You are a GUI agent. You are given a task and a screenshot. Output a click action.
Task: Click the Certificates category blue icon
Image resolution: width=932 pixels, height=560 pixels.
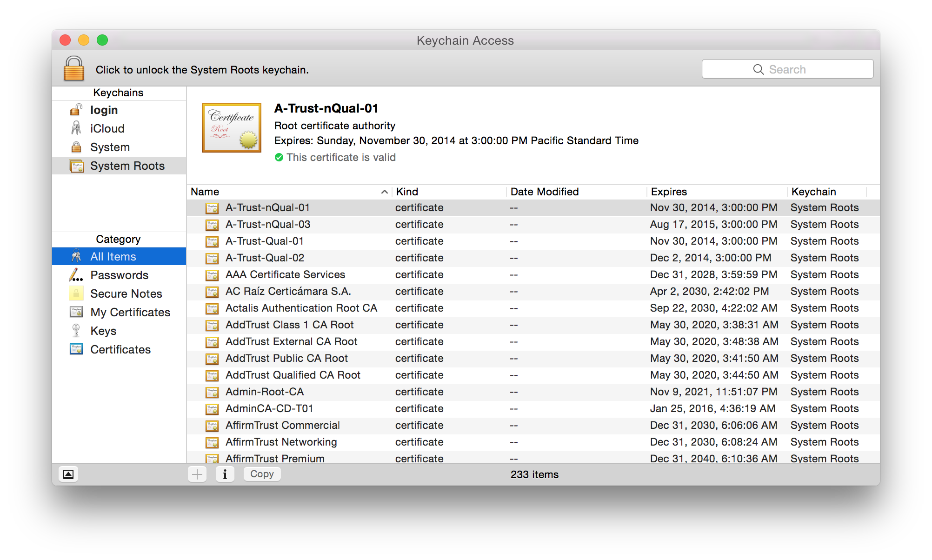(76, 349)
